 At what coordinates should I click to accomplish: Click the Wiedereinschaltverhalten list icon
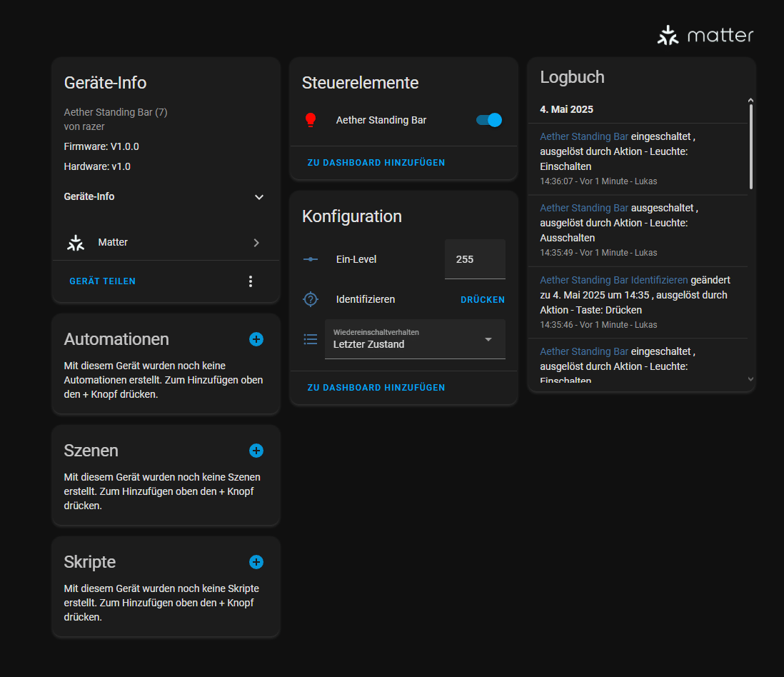(311, 339)
